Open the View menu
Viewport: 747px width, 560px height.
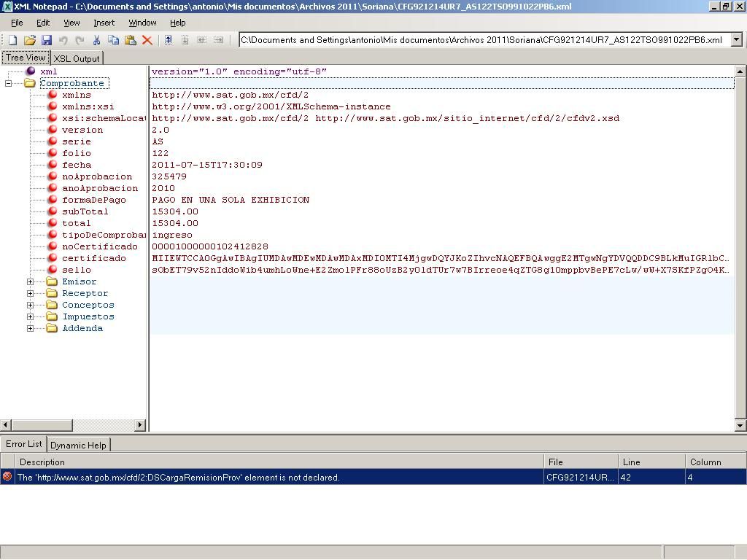[x=71, y=23]
